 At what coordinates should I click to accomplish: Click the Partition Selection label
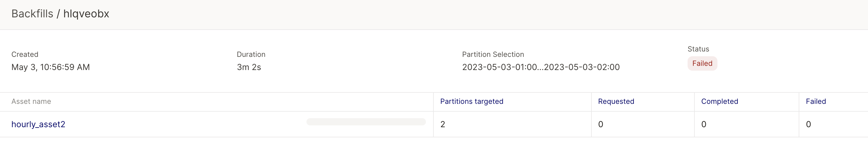493,54
